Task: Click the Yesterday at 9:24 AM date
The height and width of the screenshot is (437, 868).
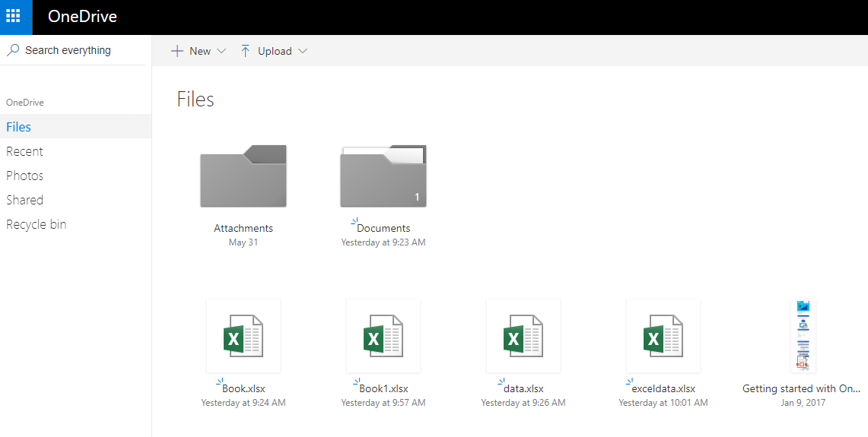Action: coord(243,403)
